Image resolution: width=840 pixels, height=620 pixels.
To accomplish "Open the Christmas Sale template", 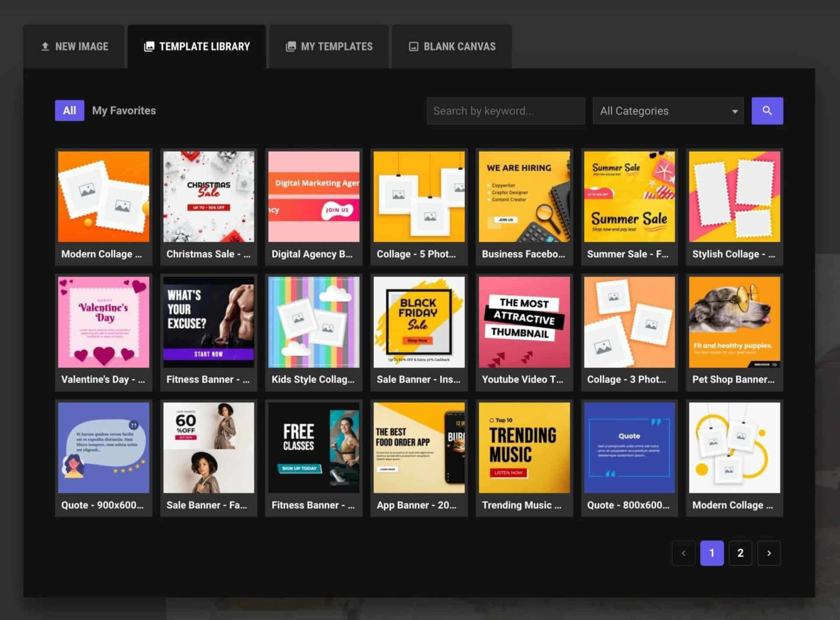I will pos(208,197).
